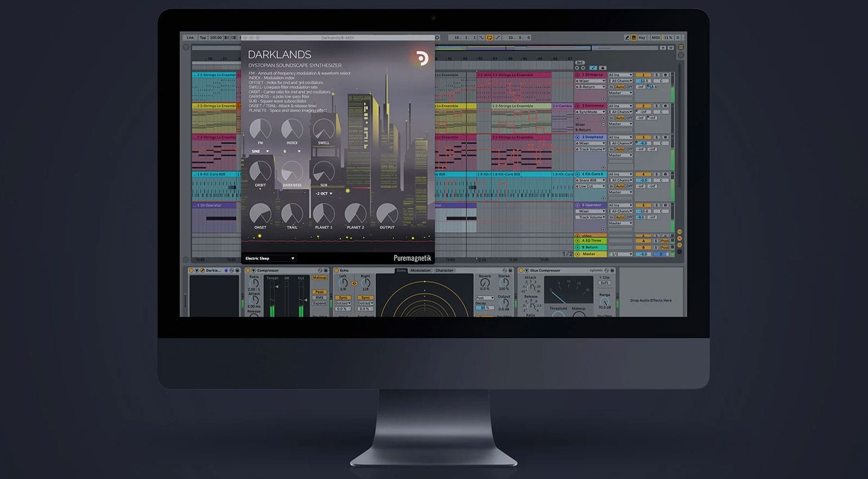Turn the FM knob in Darklands

(260, 130)
